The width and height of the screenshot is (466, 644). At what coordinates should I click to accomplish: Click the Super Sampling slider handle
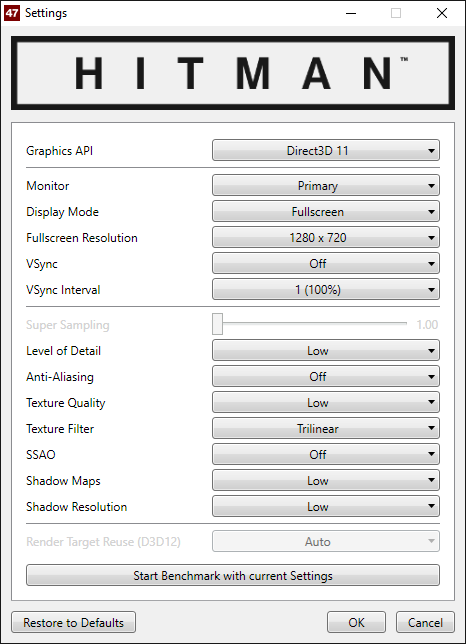tap(218, 324)
